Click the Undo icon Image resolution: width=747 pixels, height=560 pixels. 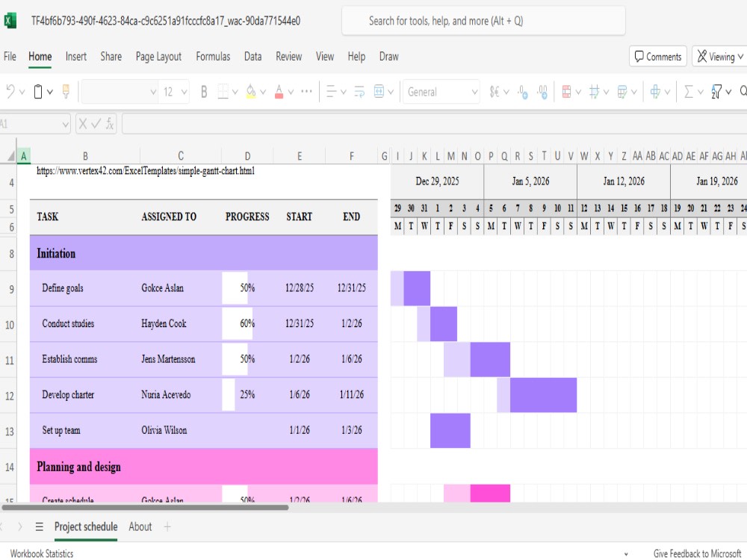[10, 91]
